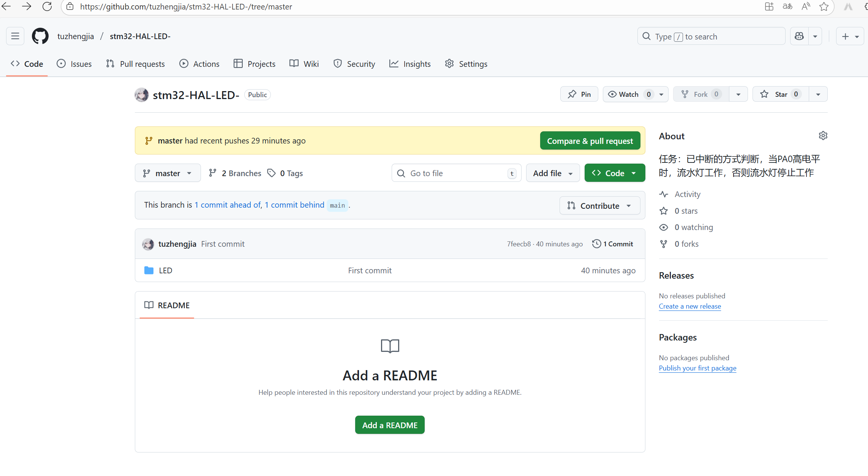Fork the repository
This screenshot has height=476, width=868.
(701, 94)
